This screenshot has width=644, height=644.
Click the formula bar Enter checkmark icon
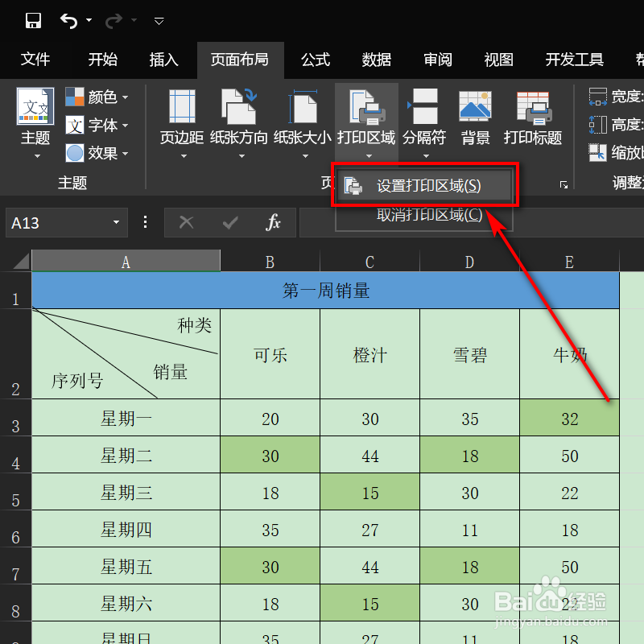click(230, 223)
